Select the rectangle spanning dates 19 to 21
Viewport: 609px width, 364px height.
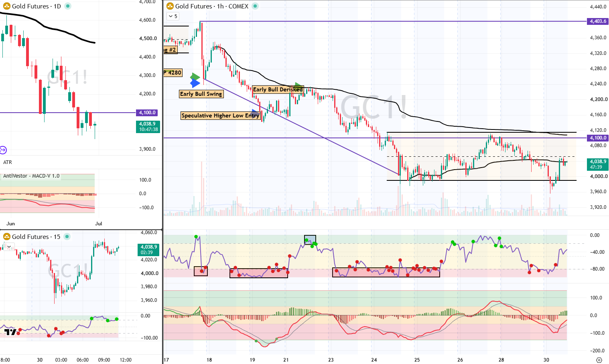[259, 273]
